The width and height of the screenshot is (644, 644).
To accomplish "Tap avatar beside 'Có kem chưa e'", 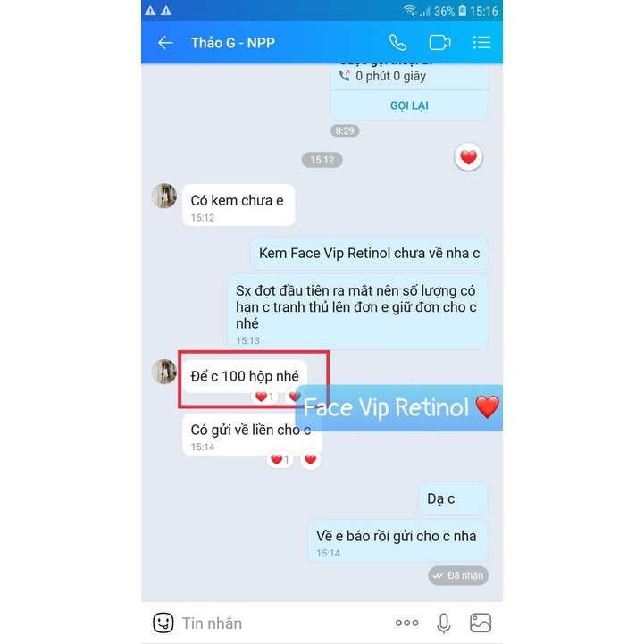I will pos(164,196).
